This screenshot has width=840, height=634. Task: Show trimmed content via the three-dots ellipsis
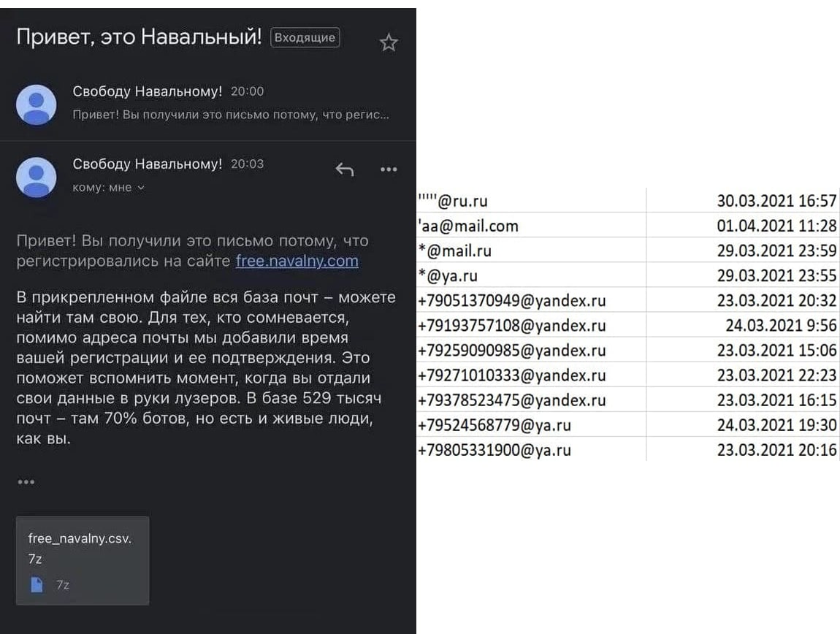[26, 482]
